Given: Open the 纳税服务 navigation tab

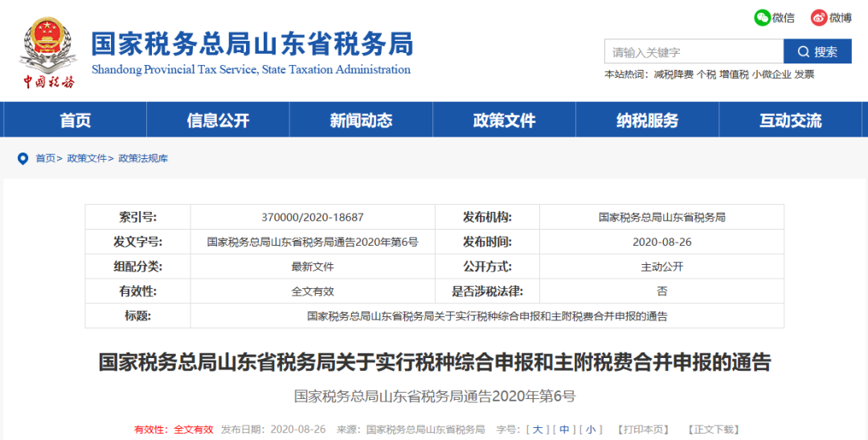Looking at the screenshot, I should click(647, 120).
